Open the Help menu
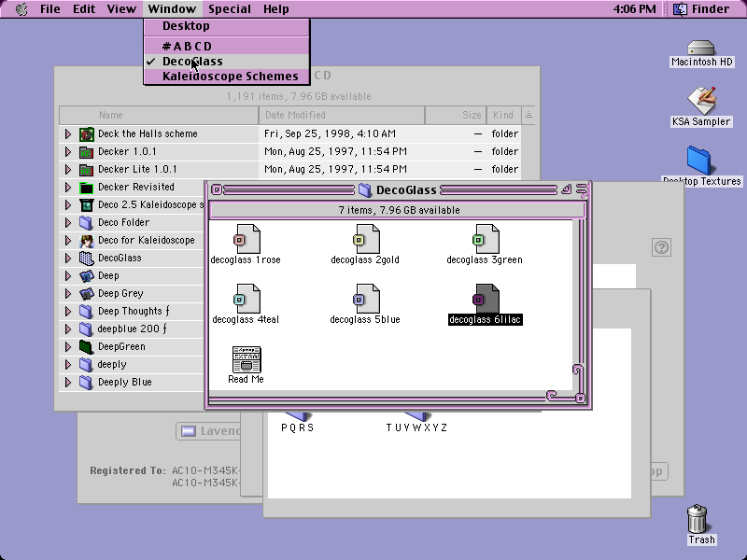 (275, 9)
